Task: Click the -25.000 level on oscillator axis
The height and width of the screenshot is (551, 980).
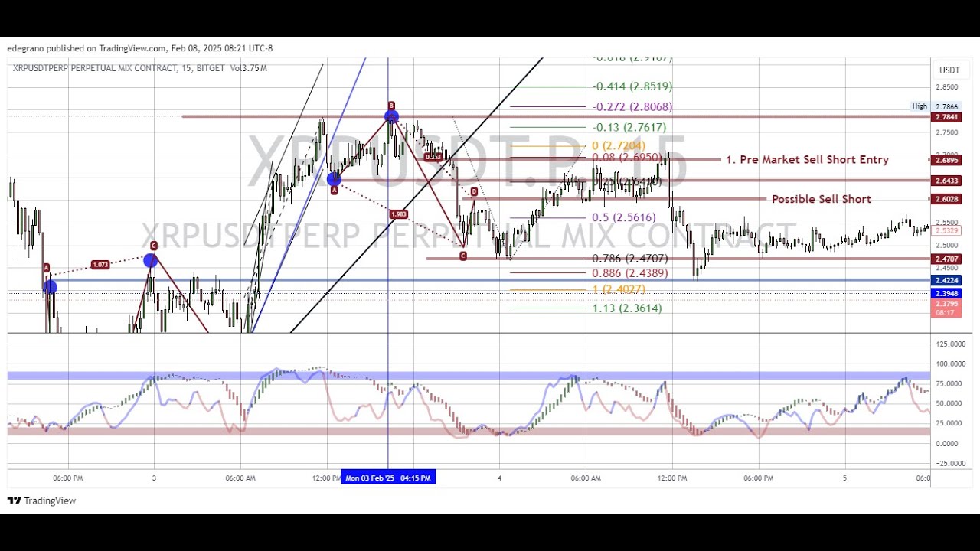Action: click(x=949, y=464)
